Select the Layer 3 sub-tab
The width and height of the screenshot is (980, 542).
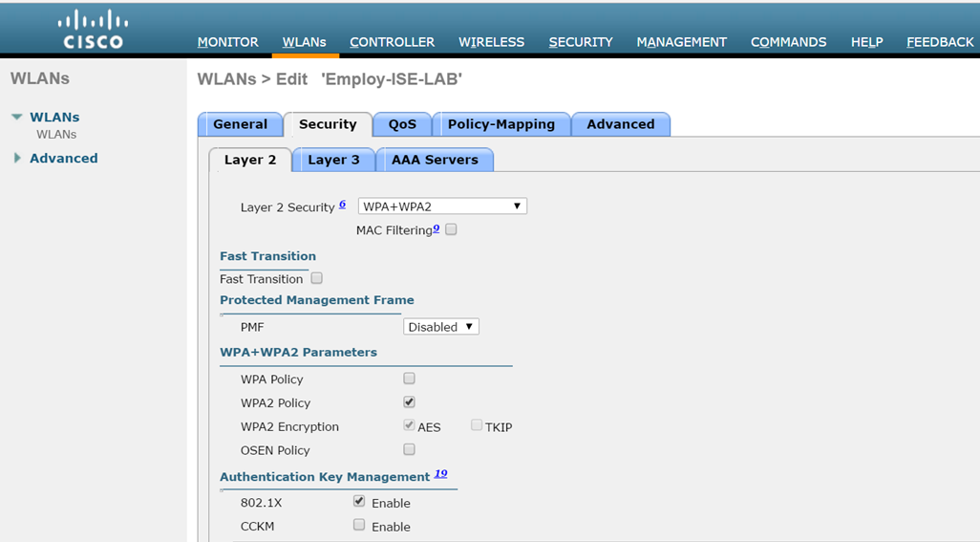[x=333, y=160]
